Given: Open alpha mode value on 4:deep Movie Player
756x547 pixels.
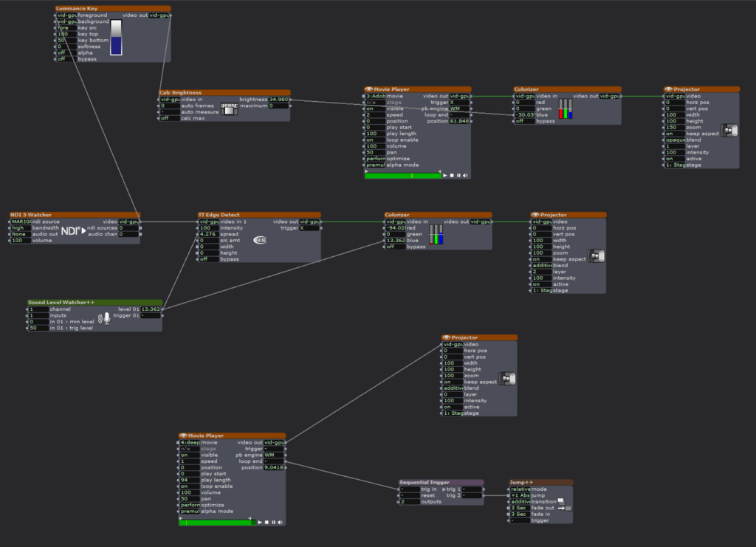Looking at the screenshot, I should click(190, 512).
